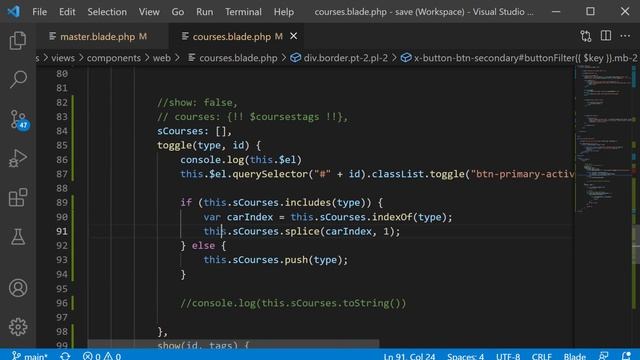
Task: Click console.log on line 86
Action: pos(212,160)
